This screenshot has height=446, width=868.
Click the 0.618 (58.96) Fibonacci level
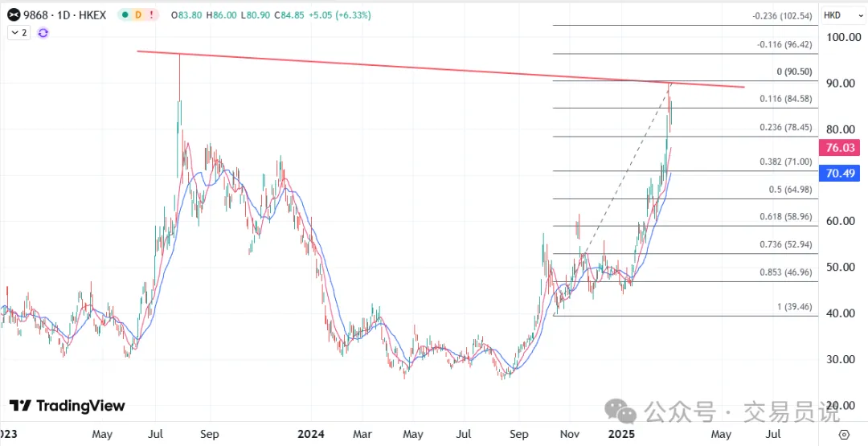[x=787, y=217]
